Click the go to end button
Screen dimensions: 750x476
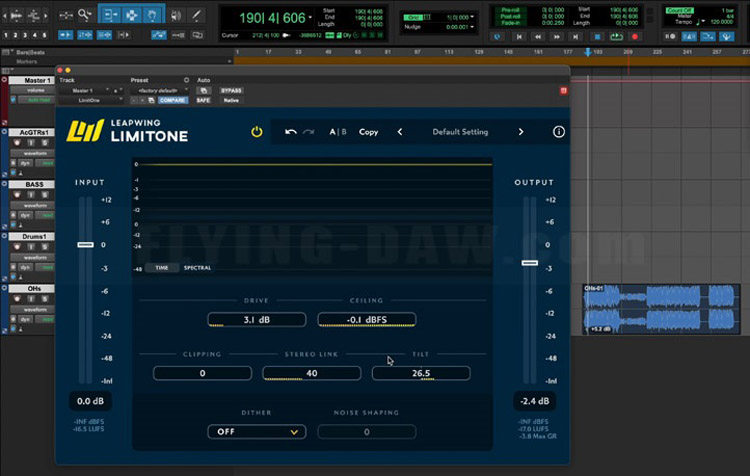click(575, 36)
